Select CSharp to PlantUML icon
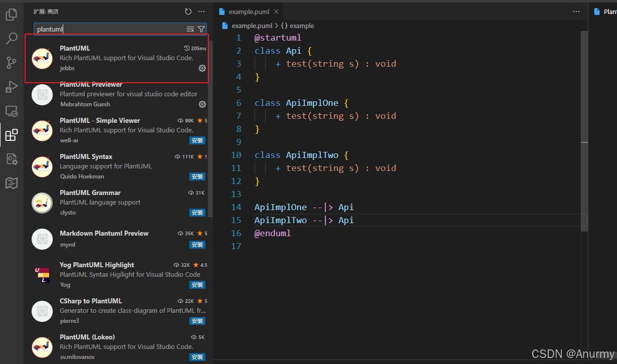This screenshot has height=364, width=617. (42, 311)
